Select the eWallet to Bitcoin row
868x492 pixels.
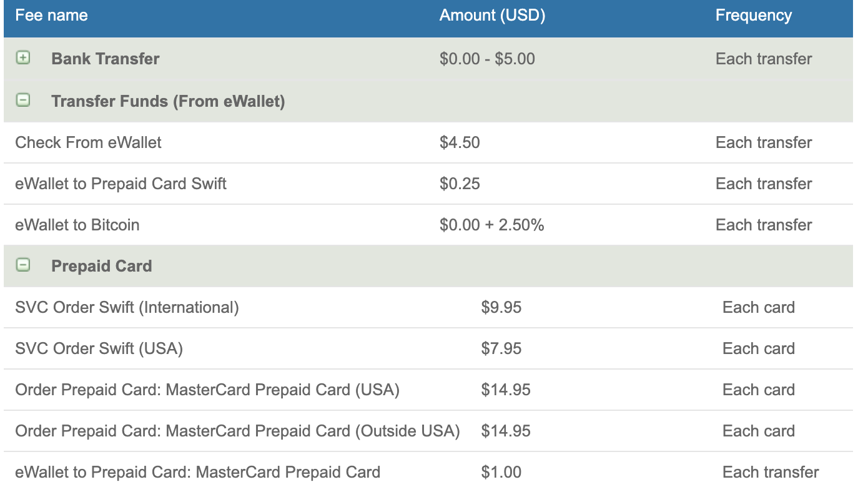[x=77, y=225]
